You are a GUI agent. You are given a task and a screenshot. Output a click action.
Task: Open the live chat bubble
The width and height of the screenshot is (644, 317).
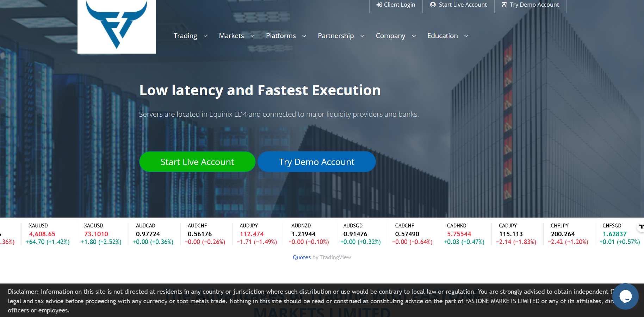625,297
